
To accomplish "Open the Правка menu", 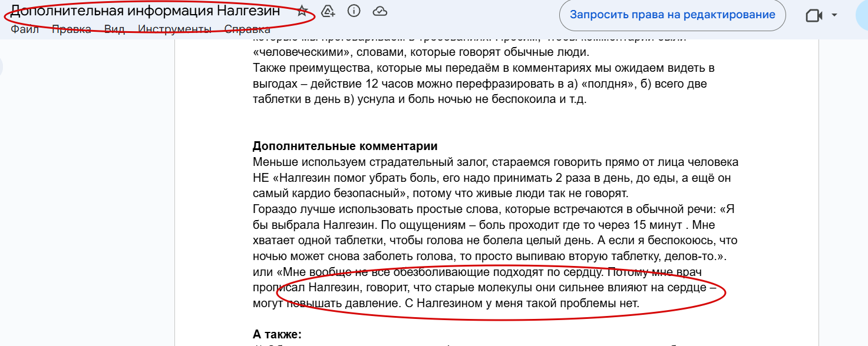I will point(71,29).
